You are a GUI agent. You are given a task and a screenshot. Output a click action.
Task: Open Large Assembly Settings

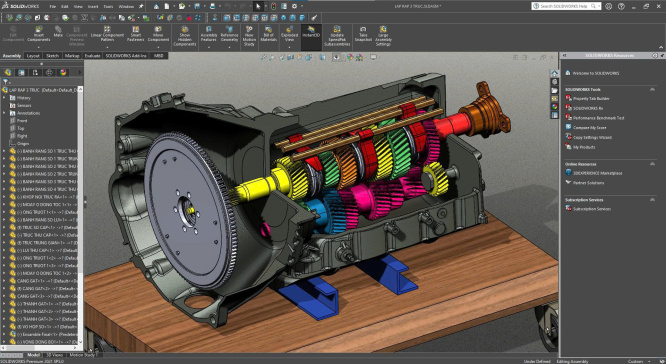[383, 36]
